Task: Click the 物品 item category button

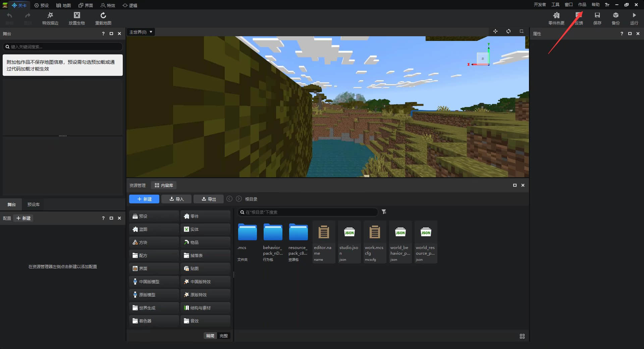Action: point(205,242)
